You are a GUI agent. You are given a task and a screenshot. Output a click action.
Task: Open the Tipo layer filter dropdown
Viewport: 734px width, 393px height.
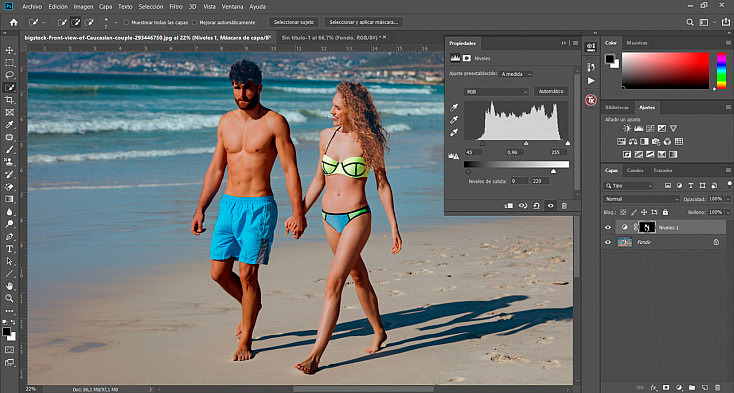[628, 186]
